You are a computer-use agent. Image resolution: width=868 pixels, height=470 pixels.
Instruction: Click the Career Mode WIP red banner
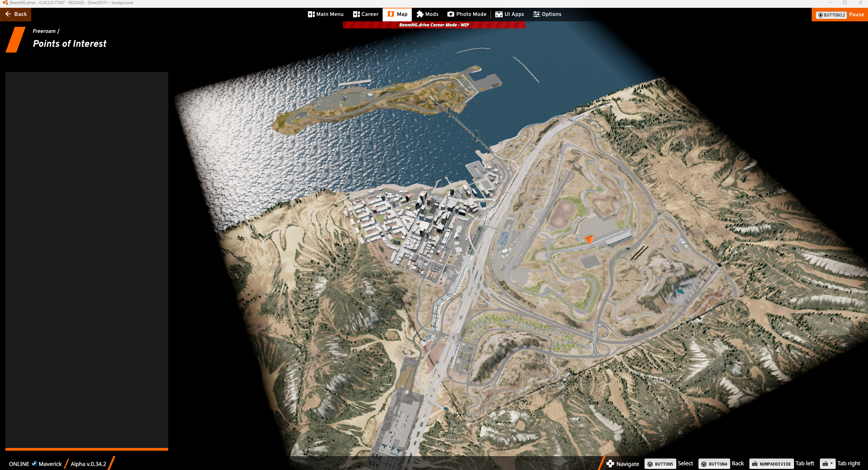[433, 25]
